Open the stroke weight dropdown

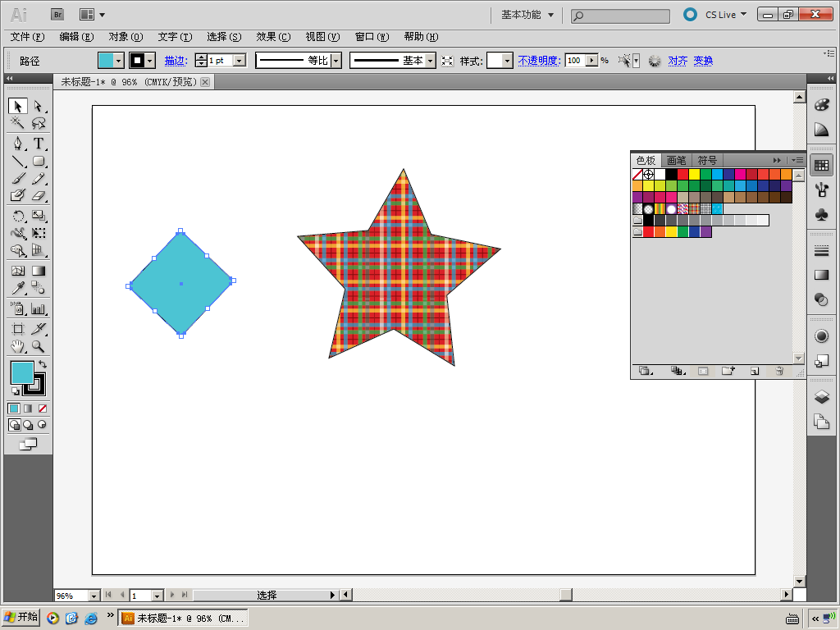240,61
